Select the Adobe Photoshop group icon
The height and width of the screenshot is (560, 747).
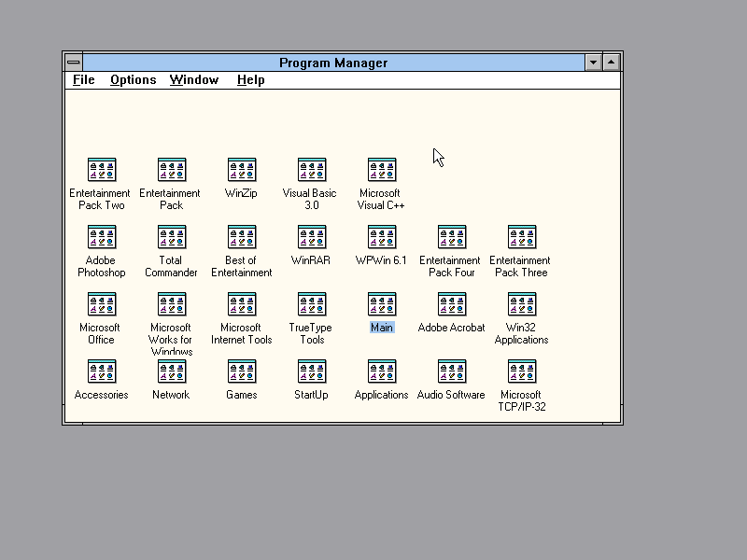coord(102,237)
